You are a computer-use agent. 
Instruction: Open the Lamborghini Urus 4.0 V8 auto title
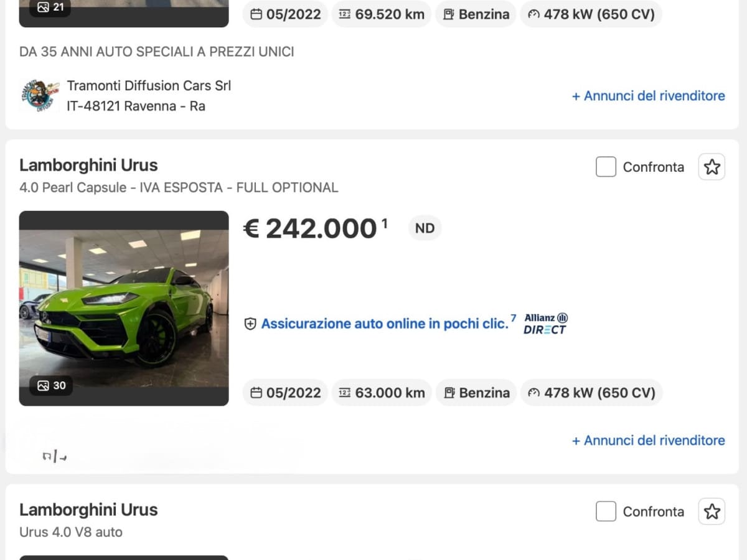(x=88, y=510)
